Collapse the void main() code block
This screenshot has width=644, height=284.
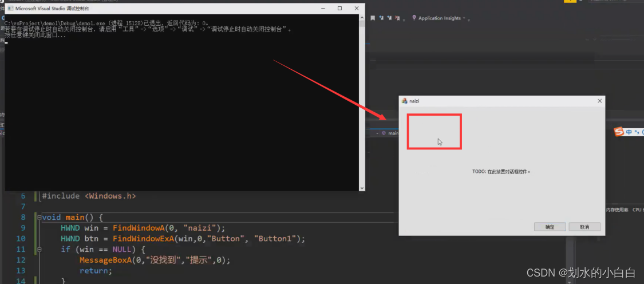39,217
